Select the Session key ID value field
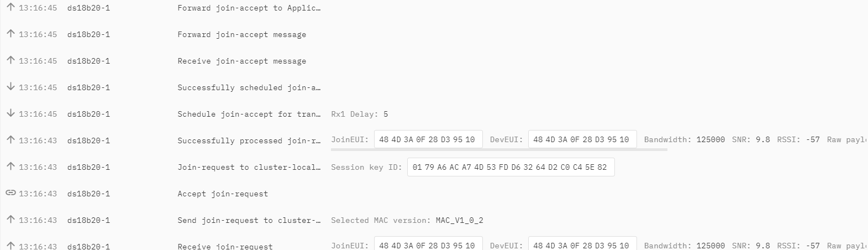Screen dimensions: 868x250 coord(511,167)
